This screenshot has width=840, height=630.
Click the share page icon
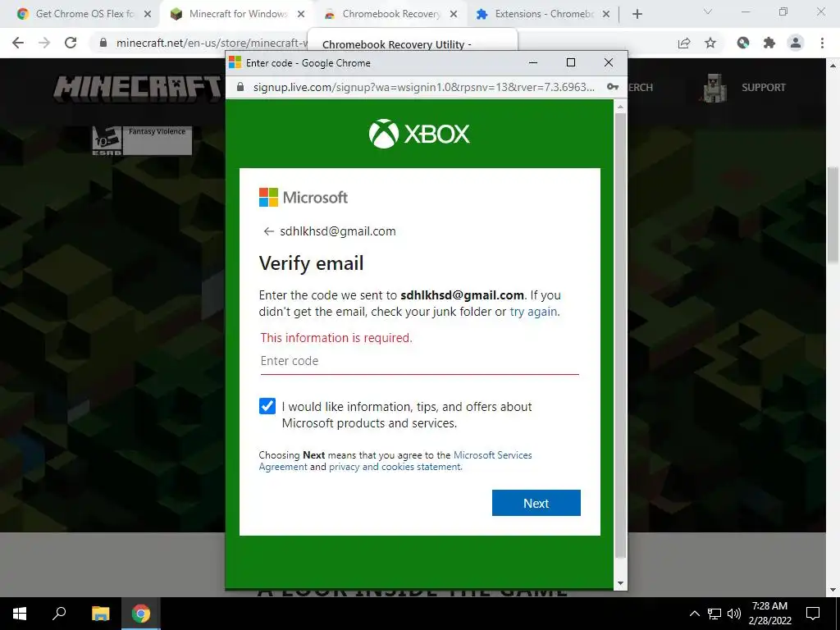[x=684, y=43]
